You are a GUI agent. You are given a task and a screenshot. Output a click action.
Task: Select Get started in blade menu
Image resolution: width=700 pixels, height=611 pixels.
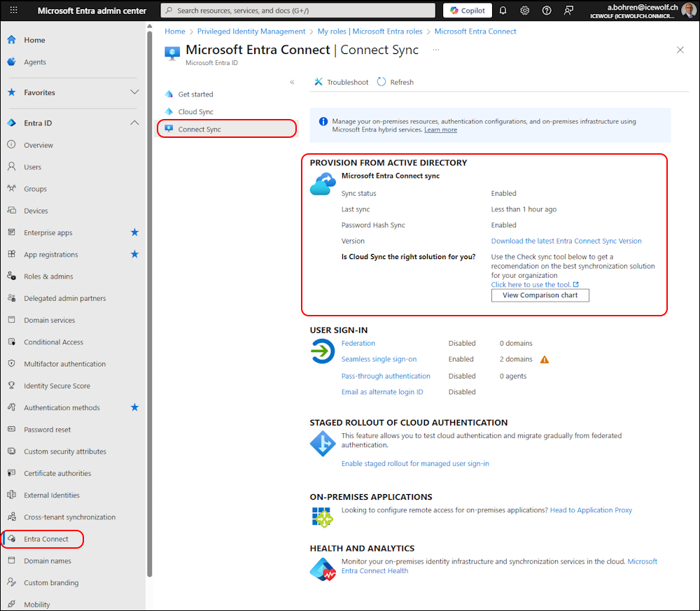[195, 94]
